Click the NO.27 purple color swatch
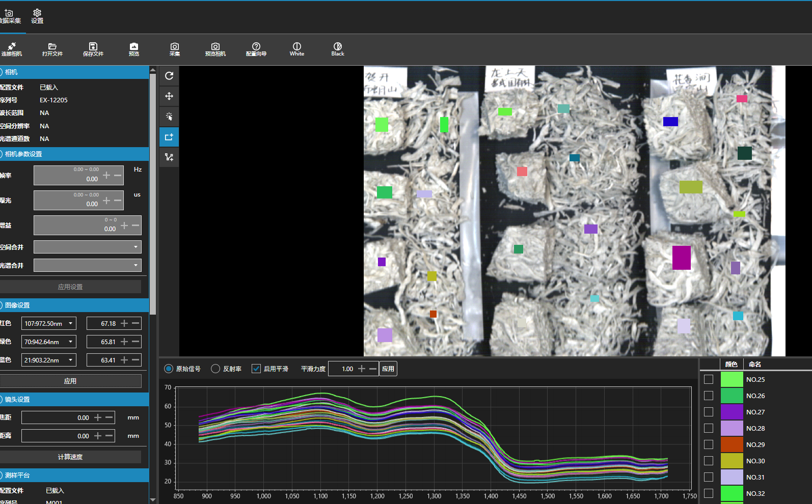The height and width of the screenshot is (504, 812). (x=732, y=412)
